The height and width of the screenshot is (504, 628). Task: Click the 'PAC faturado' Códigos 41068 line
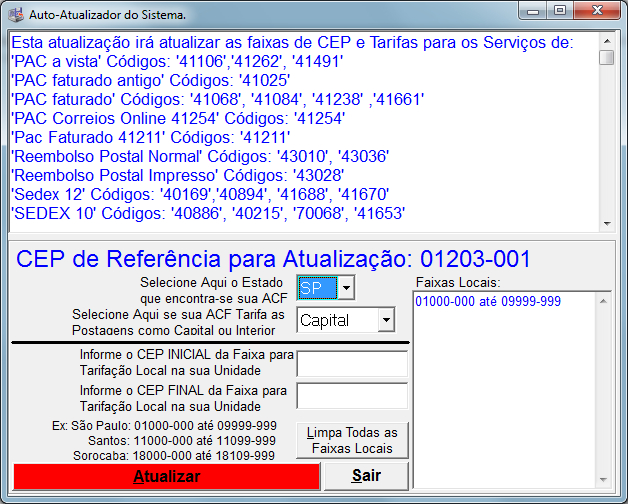click(218, 99)
